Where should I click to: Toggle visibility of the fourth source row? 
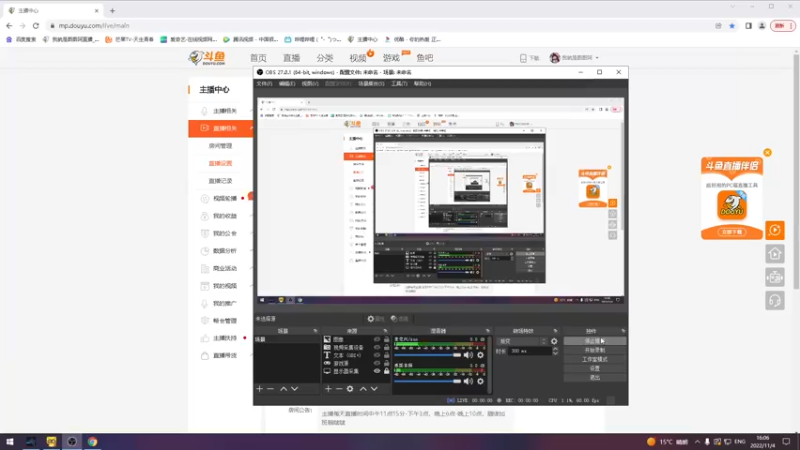pos(377,363)
